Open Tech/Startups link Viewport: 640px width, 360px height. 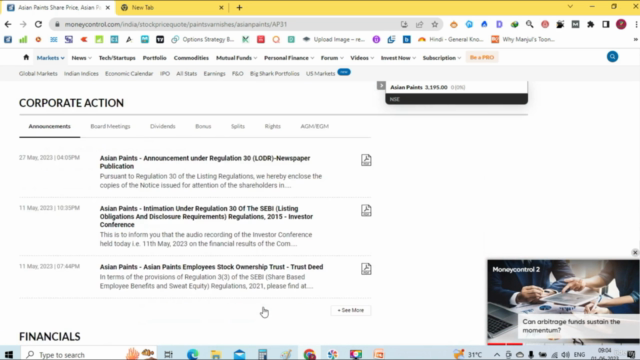(117, 58)
